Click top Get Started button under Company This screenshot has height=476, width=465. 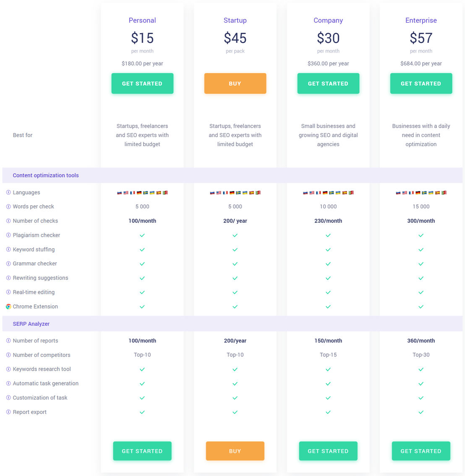click(328, 84)
